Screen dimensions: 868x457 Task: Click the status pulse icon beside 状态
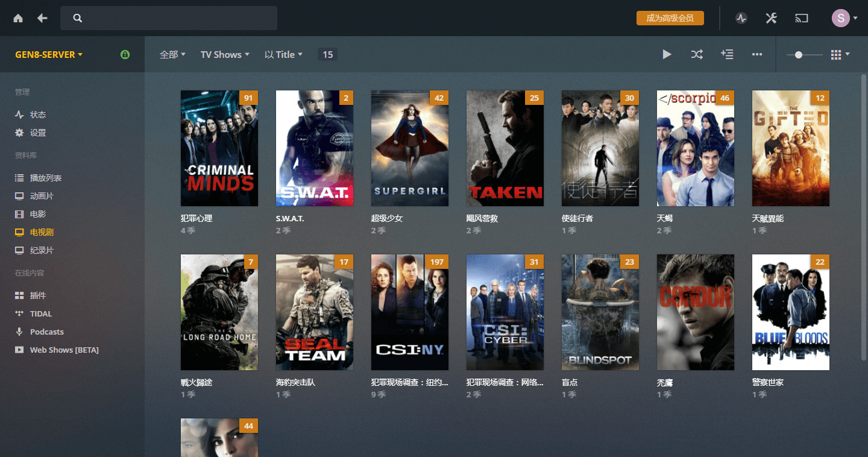(x=19, y=115)
